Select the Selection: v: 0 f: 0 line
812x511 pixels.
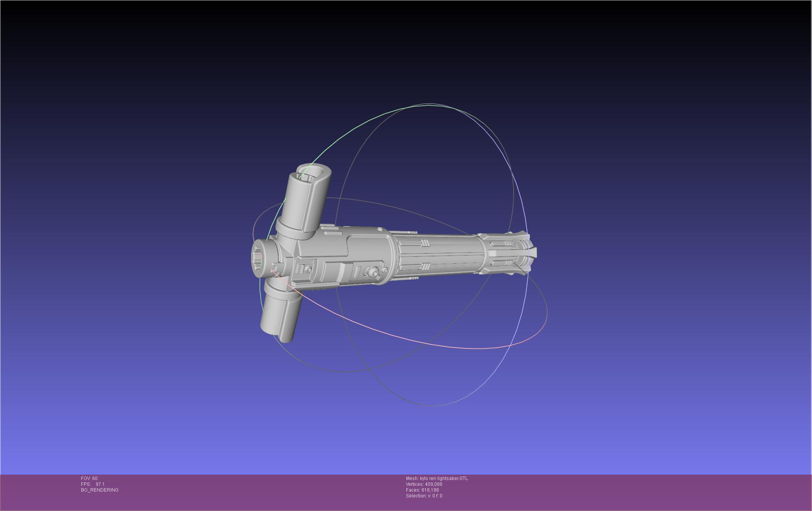424,496
